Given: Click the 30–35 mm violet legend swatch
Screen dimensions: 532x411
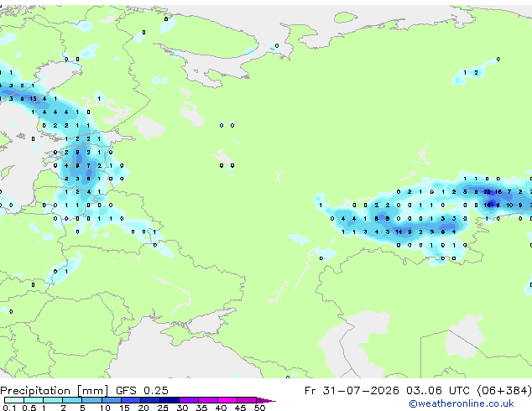Looking at the screenshot, I should point(188,400).
